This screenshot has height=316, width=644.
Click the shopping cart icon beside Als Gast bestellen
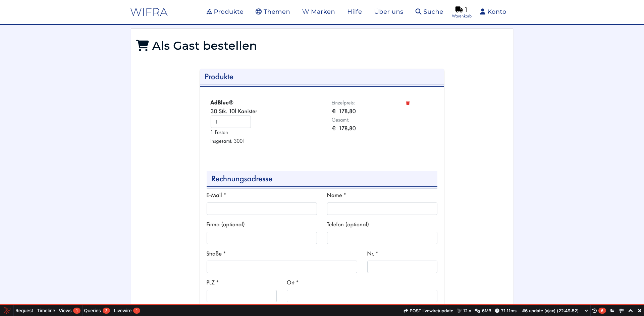click(x=142, y=45)
